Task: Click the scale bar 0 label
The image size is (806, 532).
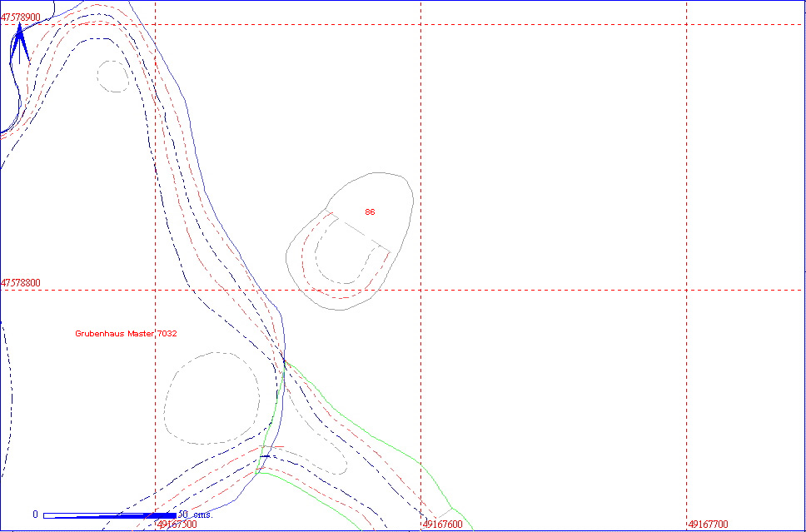Action: pyautogui.click(x=35, y=515)
